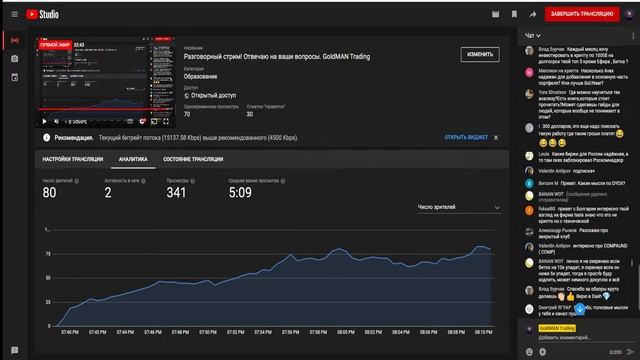Screen dimensions: 640x360
Task: Open the chat panel three-dot menu
Action: click(633, 36)
